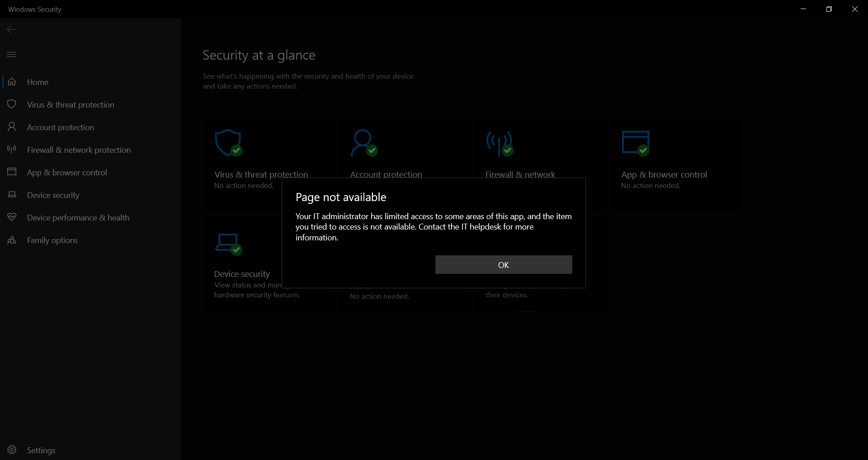868x460 pixels.
Task: Click the large Virus & threat protection shield tile icon
Action: pos(228,143)
